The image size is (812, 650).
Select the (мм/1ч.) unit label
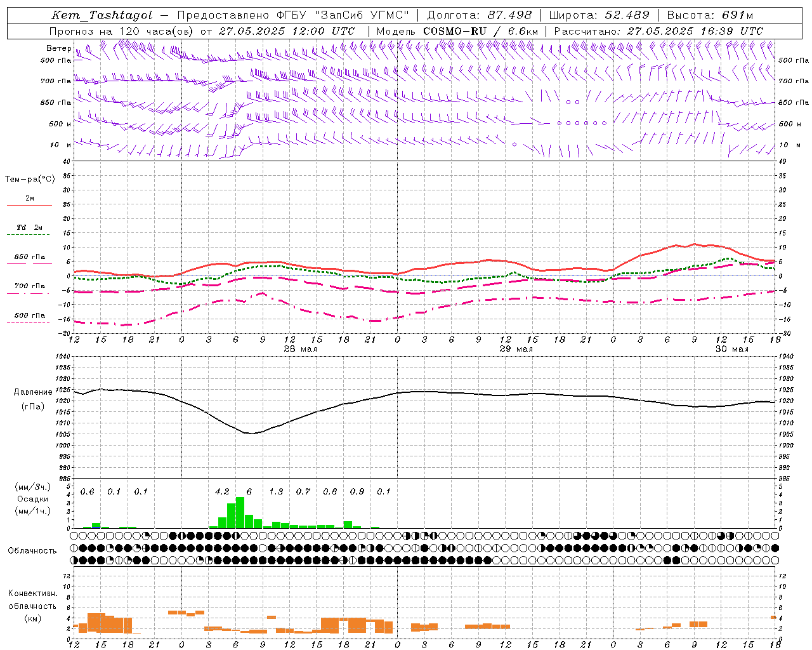33,511
